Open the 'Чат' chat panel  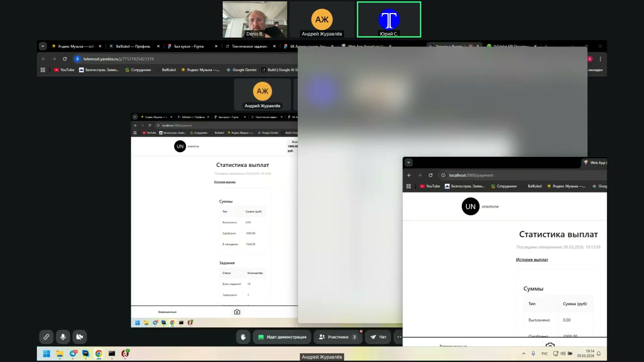378,337
